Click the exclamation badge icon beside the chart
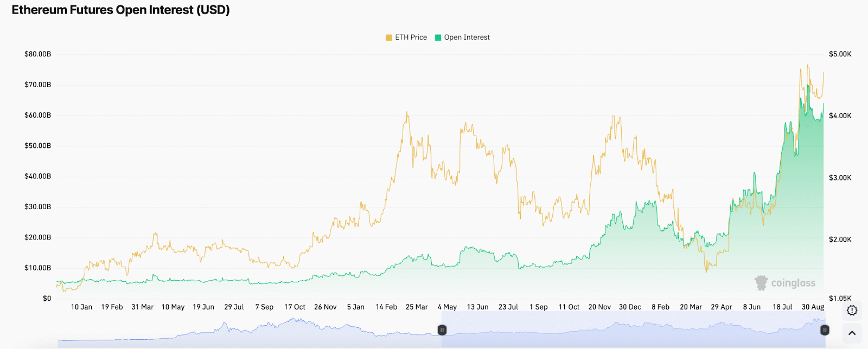The height and width of the screenshot is (349, 868). 852,311
